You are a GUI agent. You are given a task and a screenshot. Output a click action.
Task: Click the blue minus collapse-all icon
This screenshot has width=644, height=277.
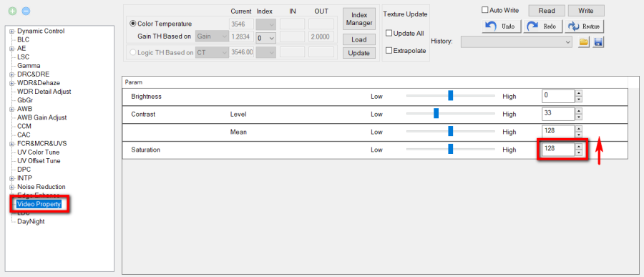point(26,11)
